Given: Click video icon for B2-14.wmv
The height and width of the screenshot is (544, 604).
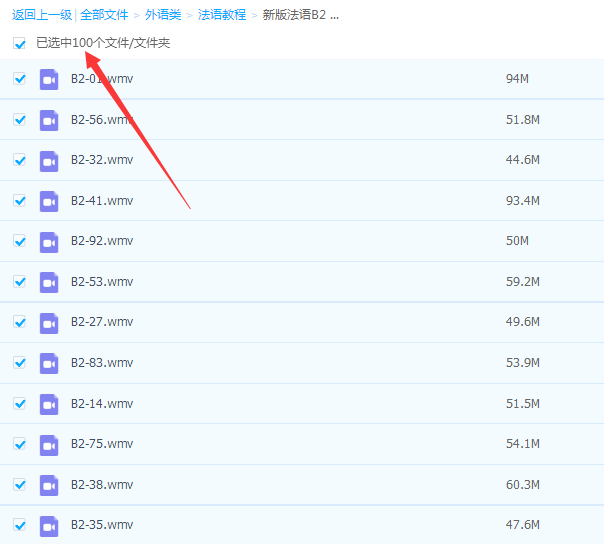Looking at the screenshot, I should click(49, 404).
